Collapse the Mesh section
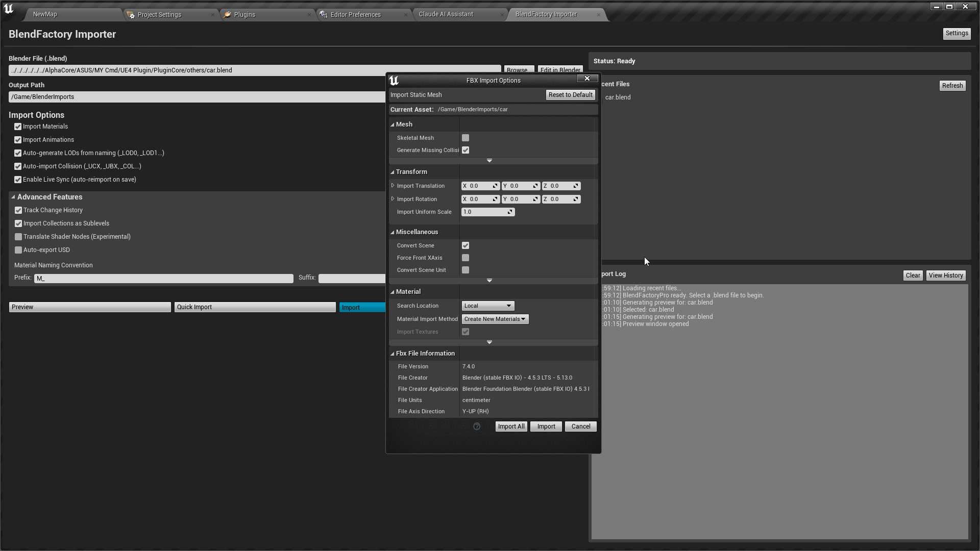The width and height of the screenshot is (980, 551). (x=393, y=124)
